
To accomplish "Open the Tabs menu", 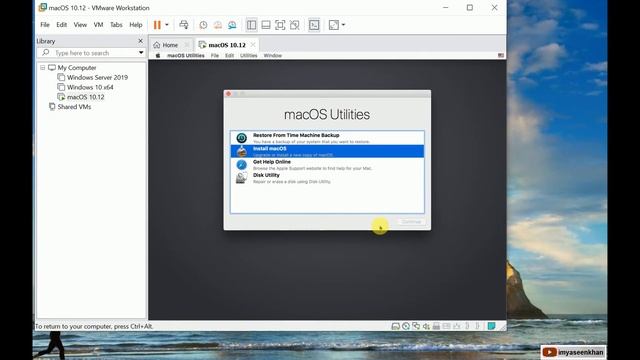I will pos(116,25).
